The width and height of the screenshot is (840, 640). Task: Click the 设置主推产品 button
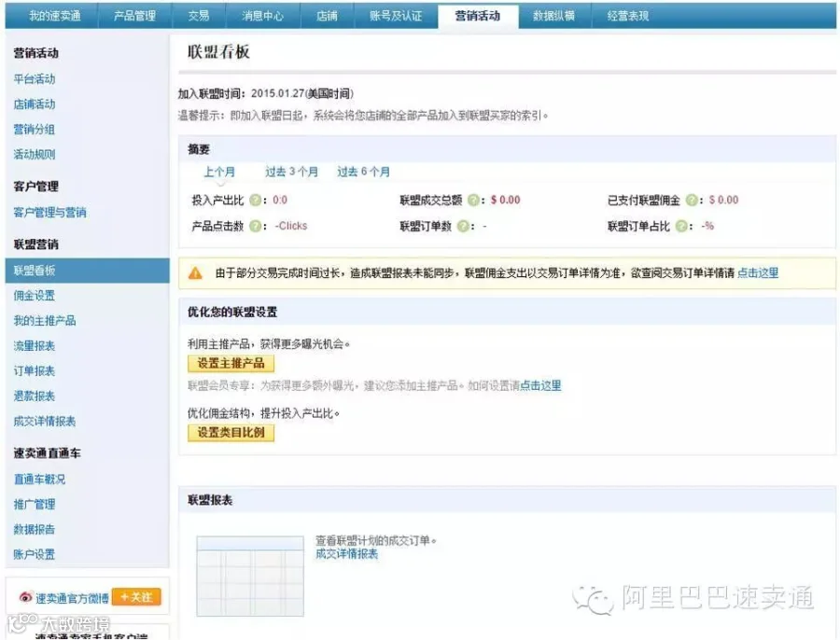(x=231, y=364)
